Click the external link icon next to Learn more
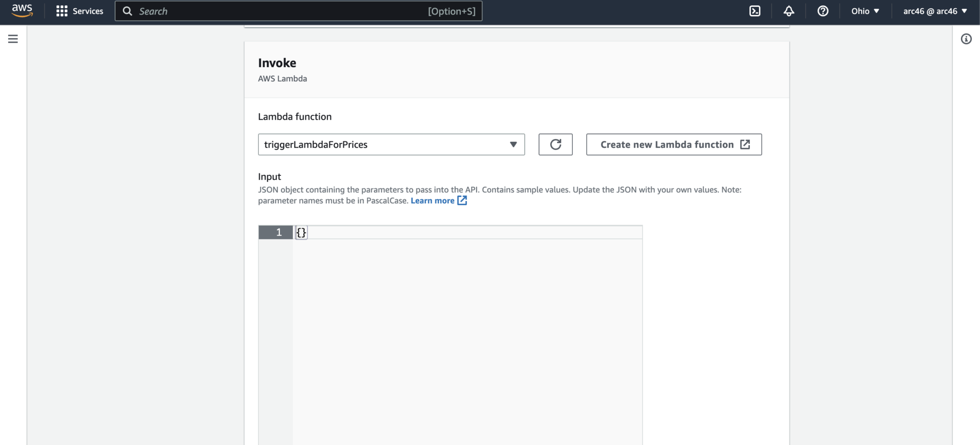 pyautogui.click(x=461, y=200)
